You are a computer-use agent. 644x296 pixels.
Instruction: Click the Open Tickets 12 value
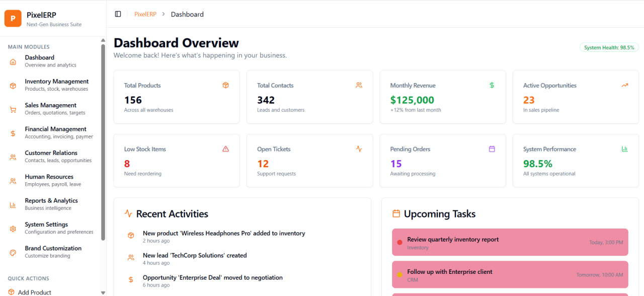click(x=263, y=164)
